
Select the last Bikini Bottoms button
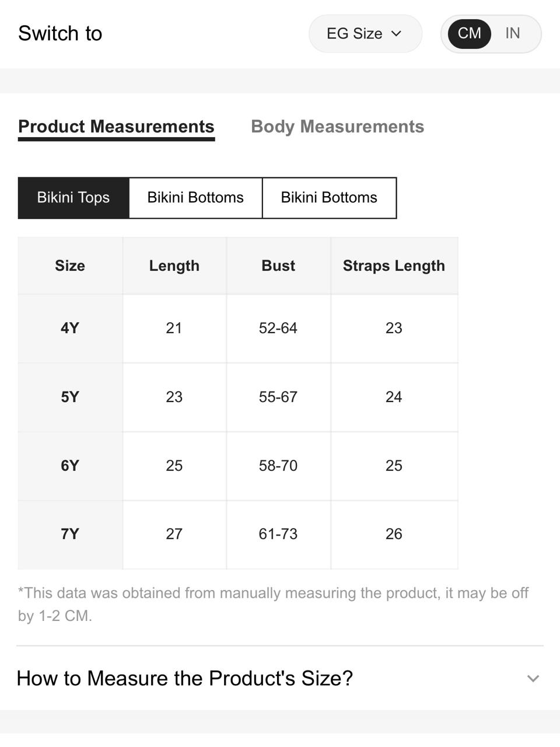[329, 198]
